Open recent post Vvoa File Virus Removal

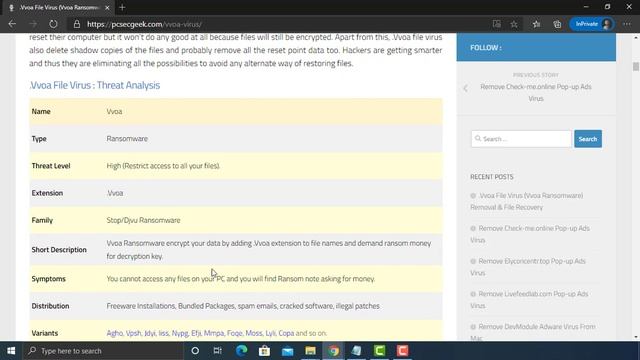click(x=527, y=201)
